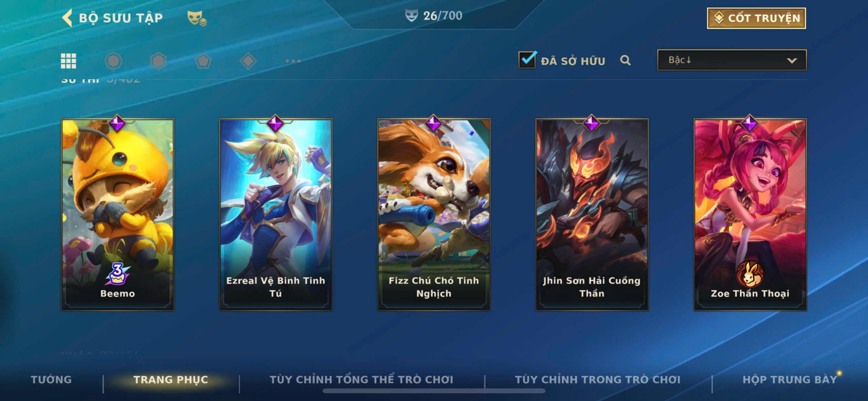Select the Jhin Sơn Hải Cuồng Thần card
This screenshot has height=401, width=868.
point(592,214)
